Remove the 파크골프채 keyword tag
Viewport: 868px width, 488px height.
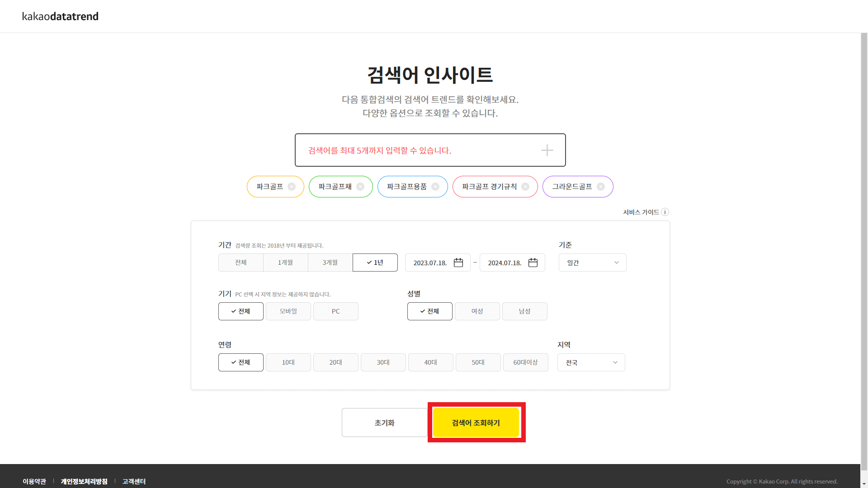360,187
